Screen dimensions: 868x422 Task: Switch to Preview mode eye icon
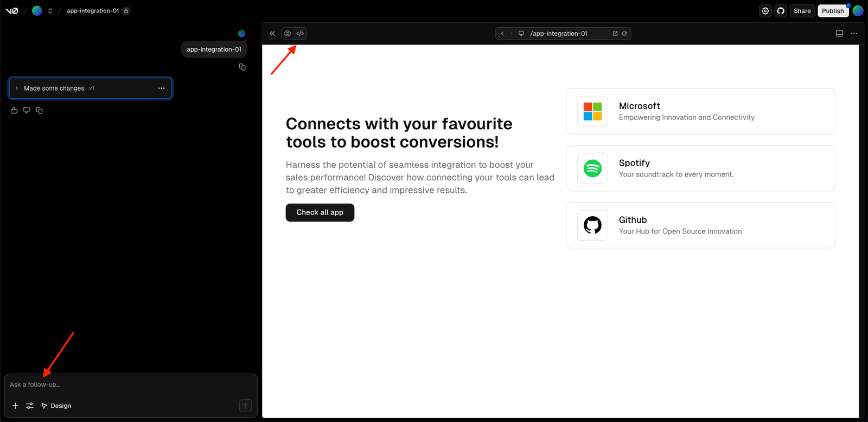[288, 34]
